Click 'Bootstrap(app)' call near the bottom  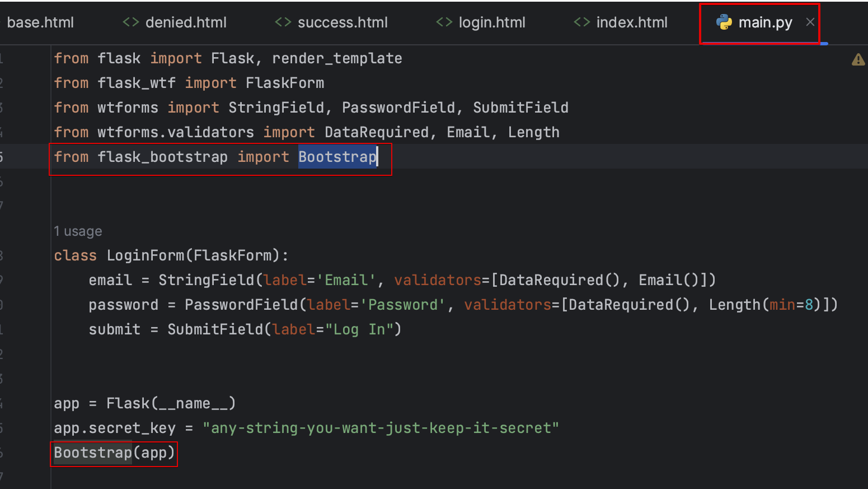(x=114, y=453)
